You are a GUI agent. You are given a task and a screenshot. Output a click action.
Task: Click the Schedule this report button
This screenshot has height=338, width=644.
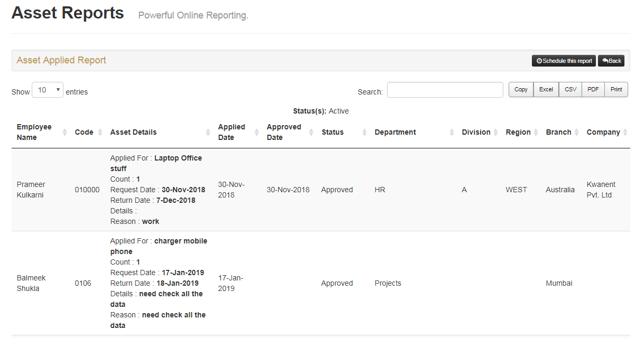pyautogui.click(x=564, y=61)
